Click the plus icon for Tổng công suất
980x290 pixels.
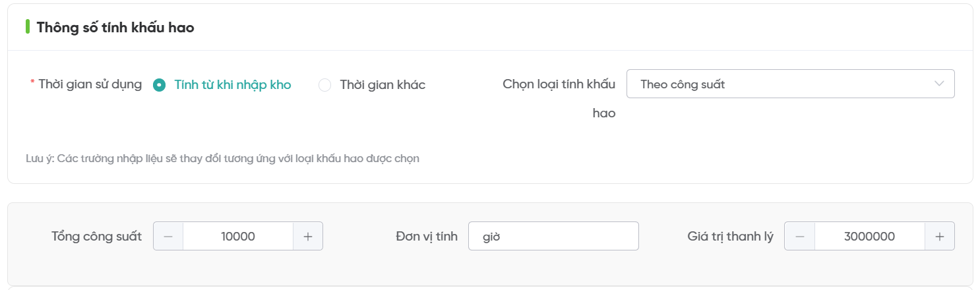coord(308,237)
